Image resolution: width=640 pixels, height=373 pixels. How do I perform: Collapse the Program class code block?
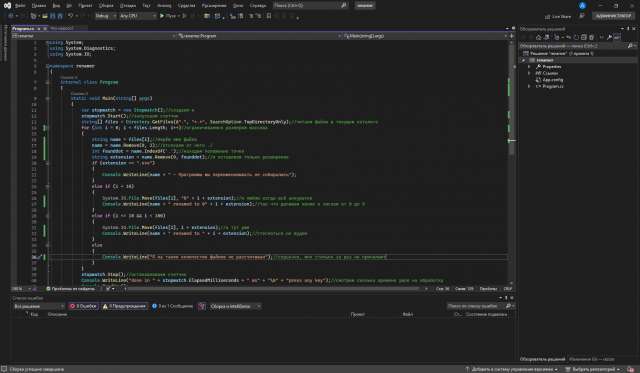tap(47, 82)
